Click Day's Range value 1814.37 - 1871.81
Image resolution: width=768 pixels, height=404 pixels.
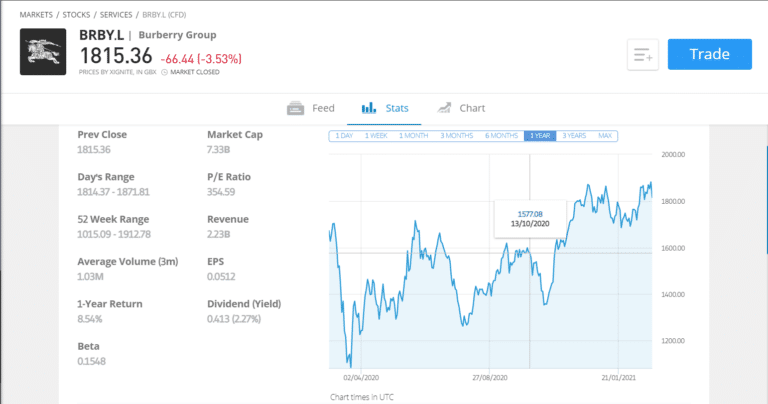(x=113, y=192)
